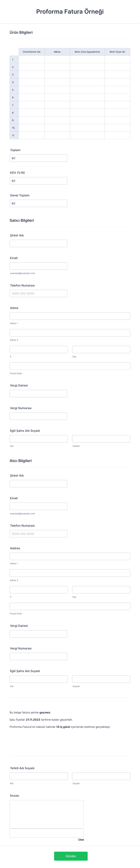Click the buyer's Vergi Numarası field

[38, 656]
